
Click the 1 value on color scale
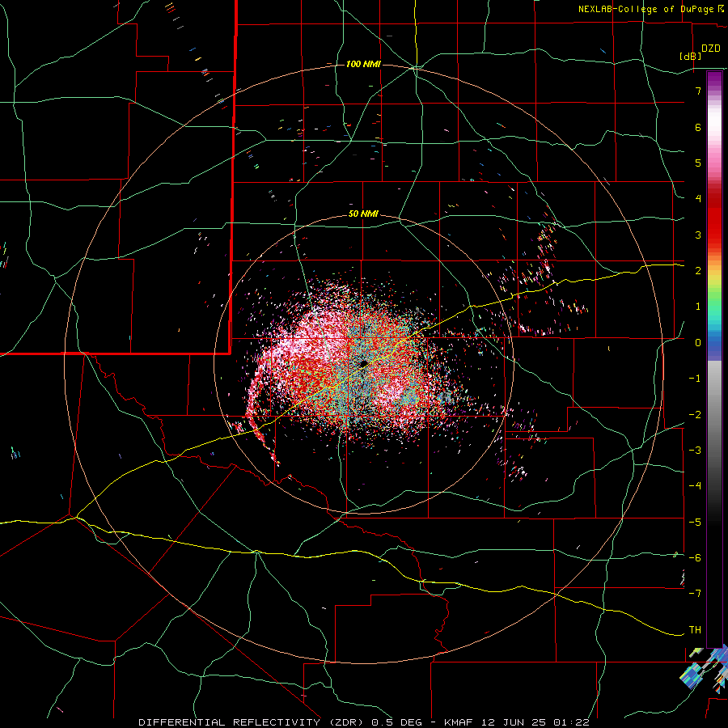click(698, 307)
